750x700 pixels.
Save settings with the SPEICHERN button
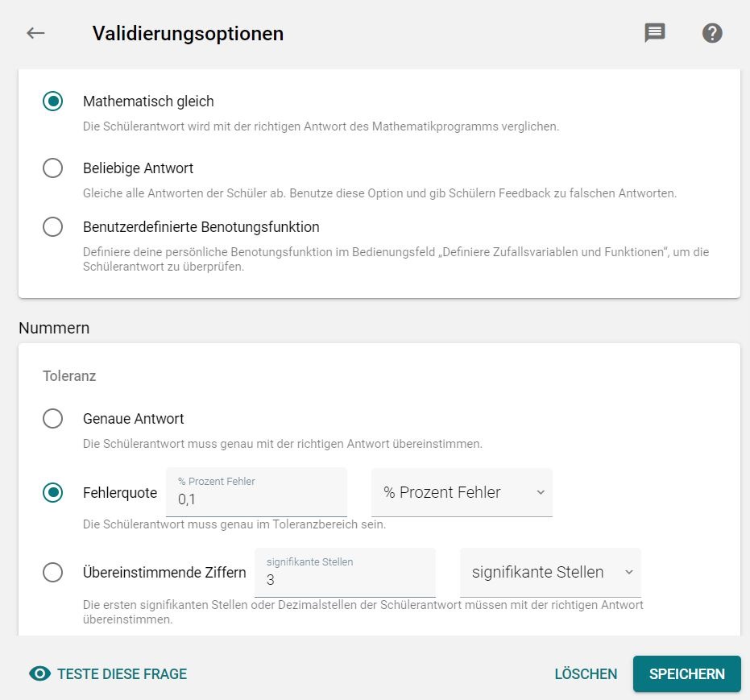(686, 673)
